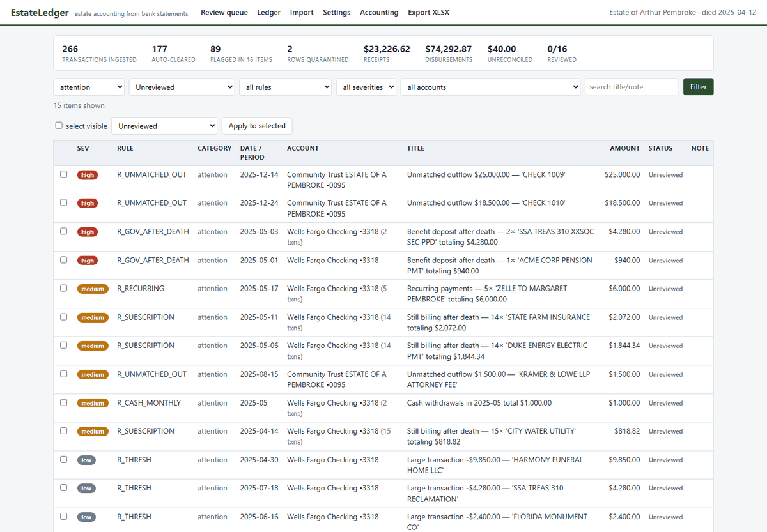
Task: Click the ACCOUNT column header
Action: pyautogui.click(x=303, y=148)
